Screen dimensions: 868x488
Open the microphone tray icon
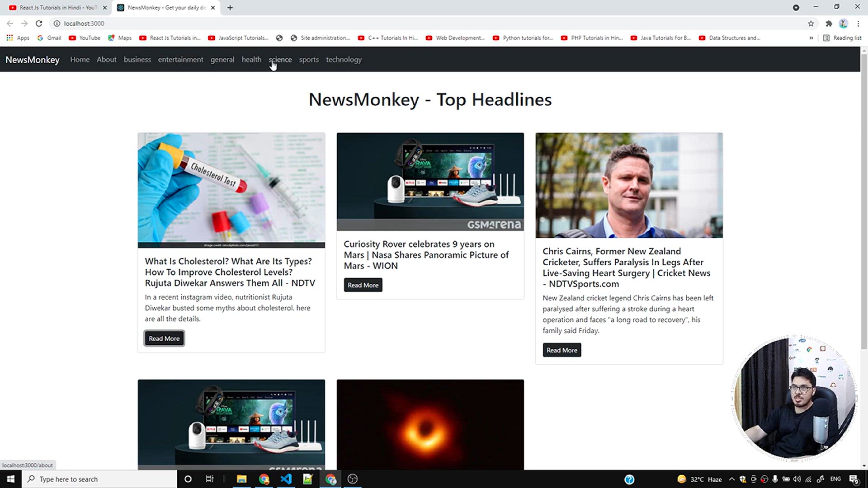775,479
